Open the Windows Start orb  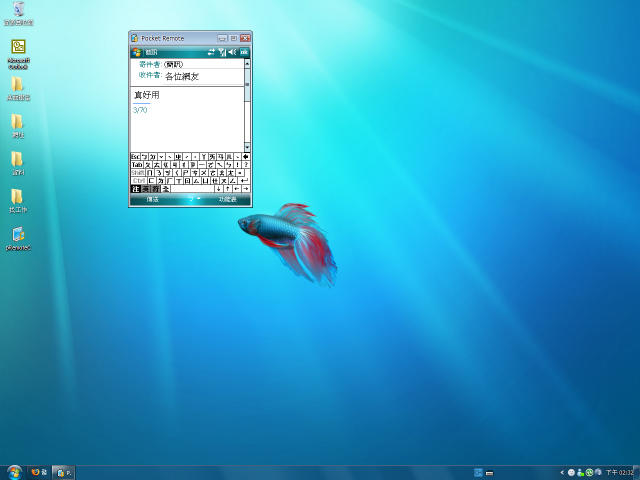(14, 473)
